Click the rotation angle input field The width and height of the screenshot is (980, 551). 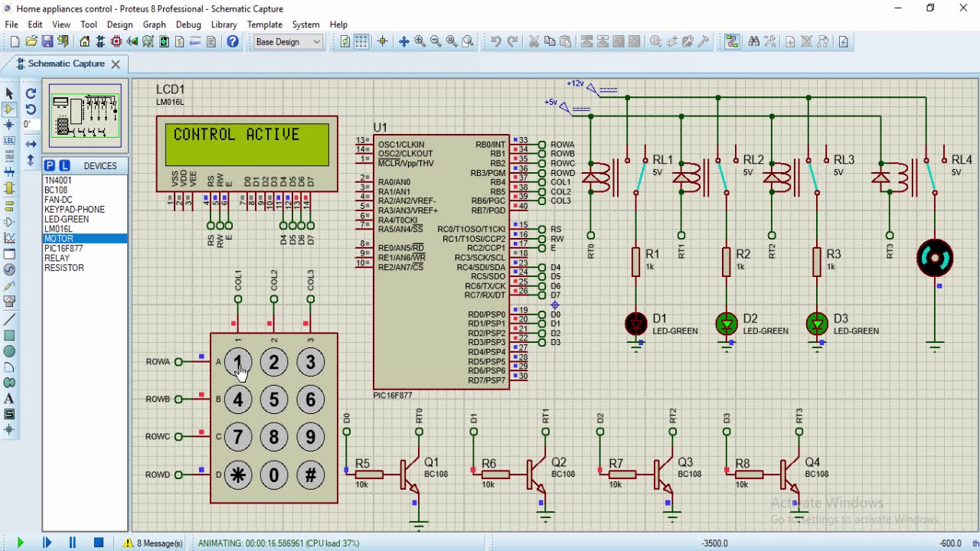pos(30,124)
